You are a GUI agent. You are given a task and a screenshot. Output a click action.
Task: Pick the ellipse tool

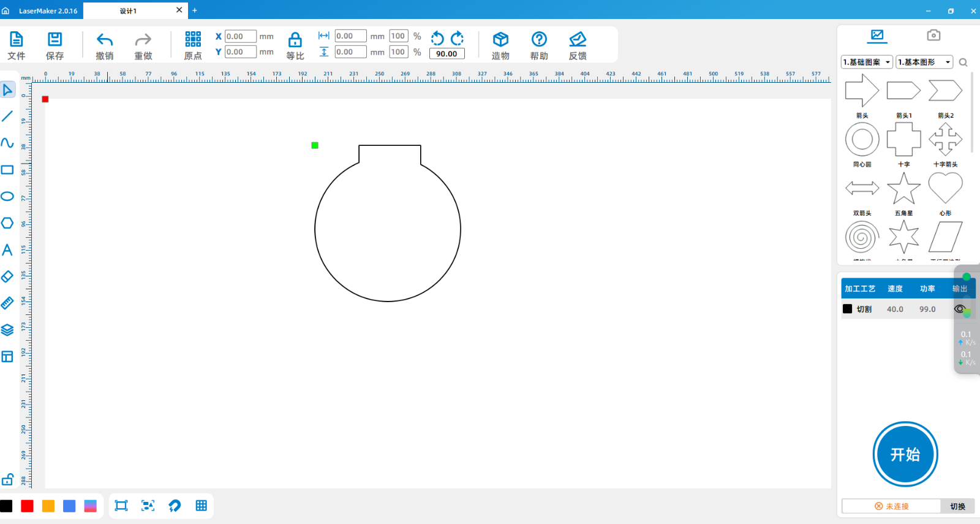click(x=7, y=196)
